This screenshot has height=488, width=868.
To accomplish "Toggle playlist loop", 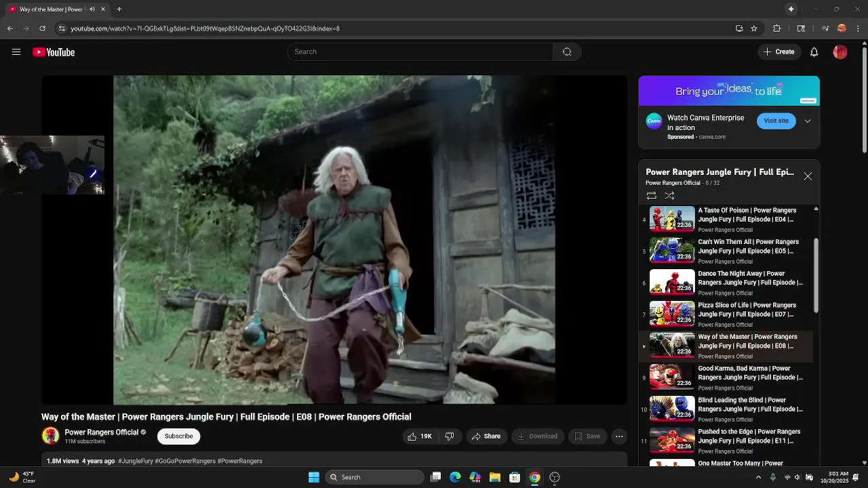I will click(651, 196).
